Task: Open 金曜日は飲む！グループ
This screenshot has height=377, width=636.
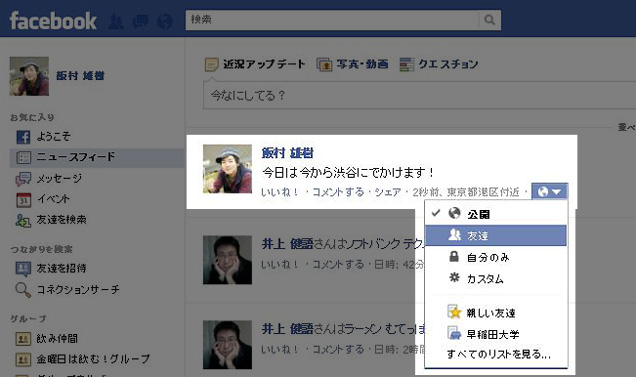Action: (x=93, y=359)
